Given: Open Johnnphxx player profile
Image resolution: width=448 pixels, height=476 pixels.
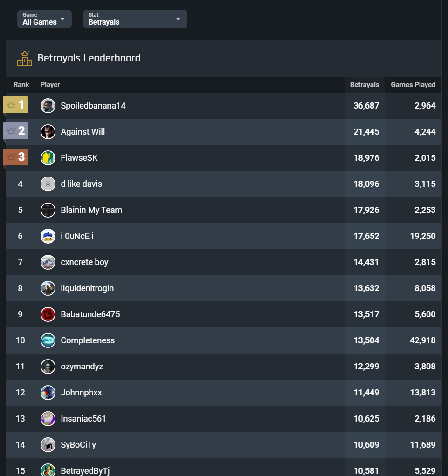Looking at the screenshot, I should click(x=81, y=393).
